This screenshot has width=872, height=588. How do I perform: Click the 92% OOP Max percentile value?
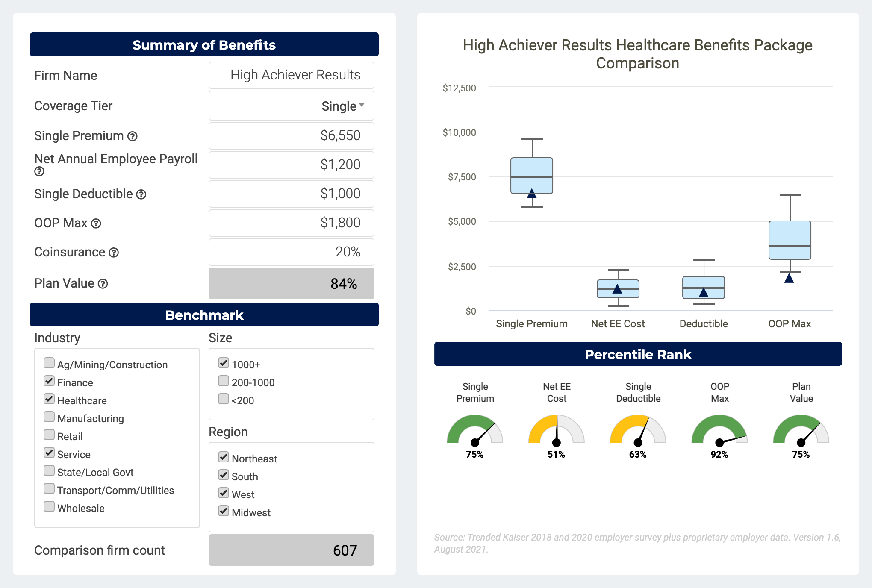pos(719,454)
